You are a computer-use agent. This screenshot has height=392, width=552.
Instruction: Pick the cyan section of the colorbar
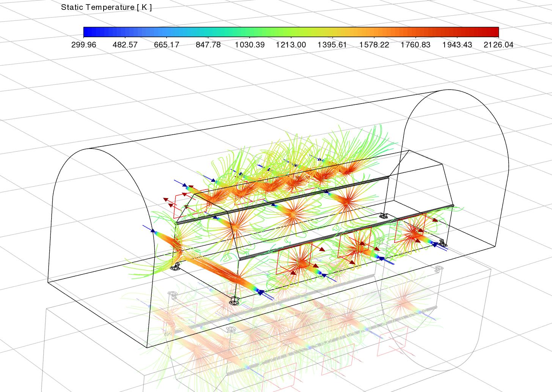click(x=205, y=32)
